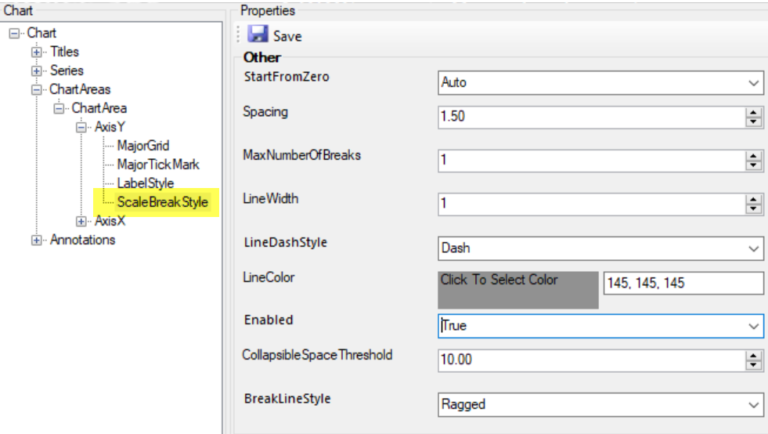This screenshot has width=768, height=434.
Task: Expand the Titles tree node
Action: click(36, 52)
